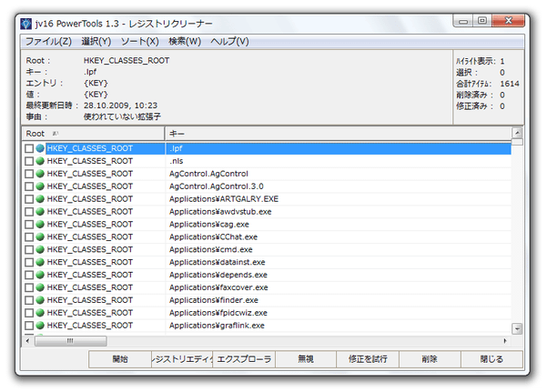Screen dimensions: 547x392
Task: Click green ball icon of CChat.exe row
Action: tap(40, 236)
